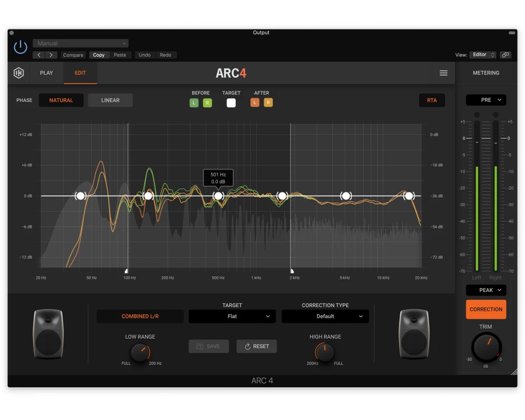Switch to the EDIT tab
This screenshot has height=420, width=525.
(x=80, y=73)
